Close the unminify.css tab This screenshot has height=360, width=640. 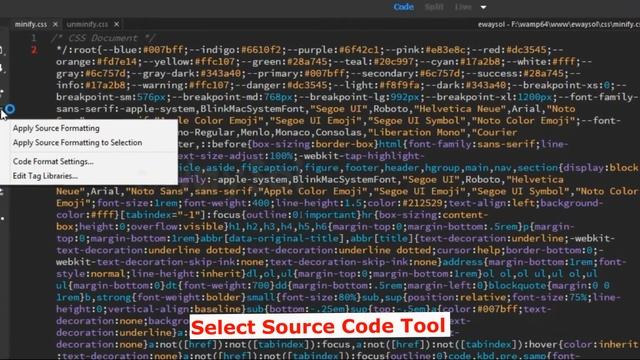pos(116,24)
